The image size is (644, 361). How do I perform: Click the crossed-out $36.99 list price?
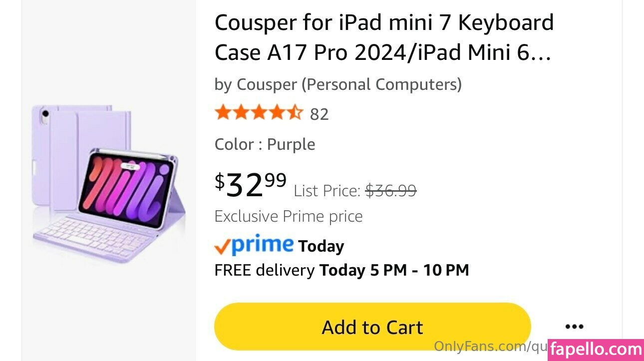coord(391,190)
